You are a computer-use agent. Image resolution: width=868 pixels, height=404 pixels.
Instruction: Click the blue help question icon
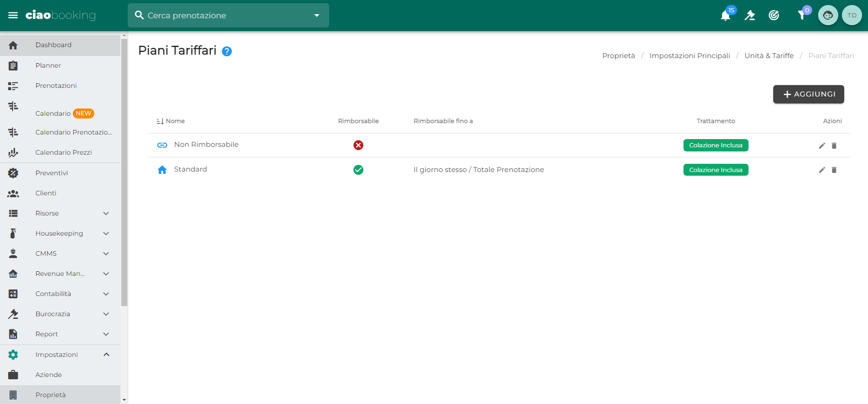coord(227,51)
